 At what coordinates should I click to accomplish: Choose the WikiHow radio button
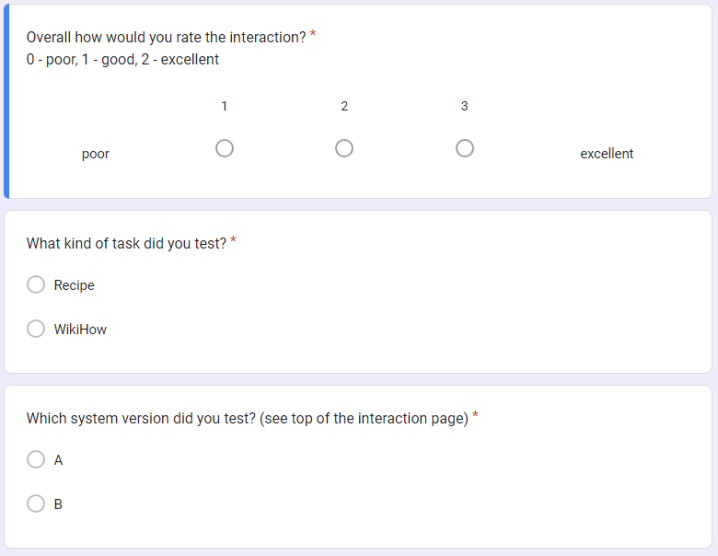(36, 329)
